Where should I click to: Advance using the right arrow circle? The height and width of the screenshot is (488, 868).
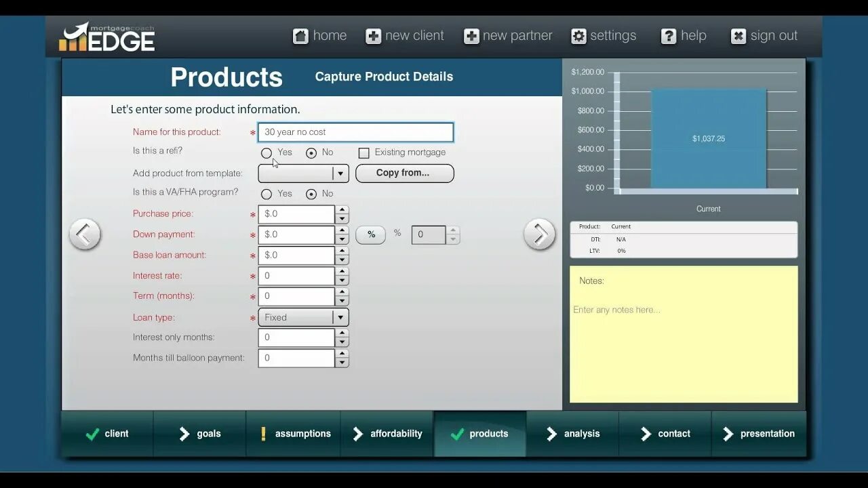click(x=540, y=234)
